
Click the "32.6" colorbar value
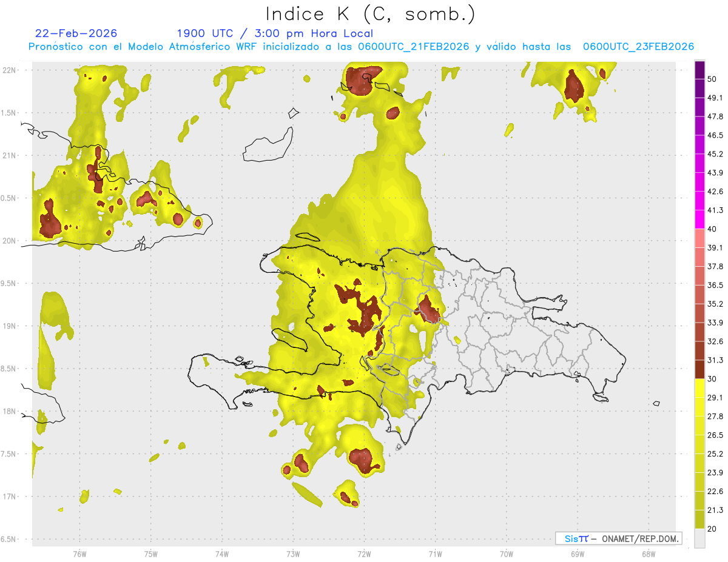click(716, 341)
